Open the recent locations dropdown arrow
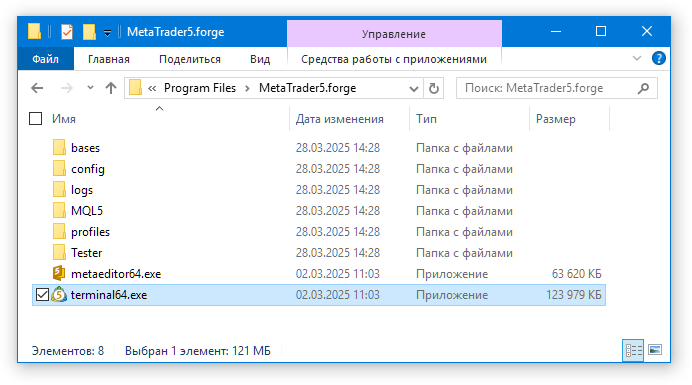 (90, 88)
